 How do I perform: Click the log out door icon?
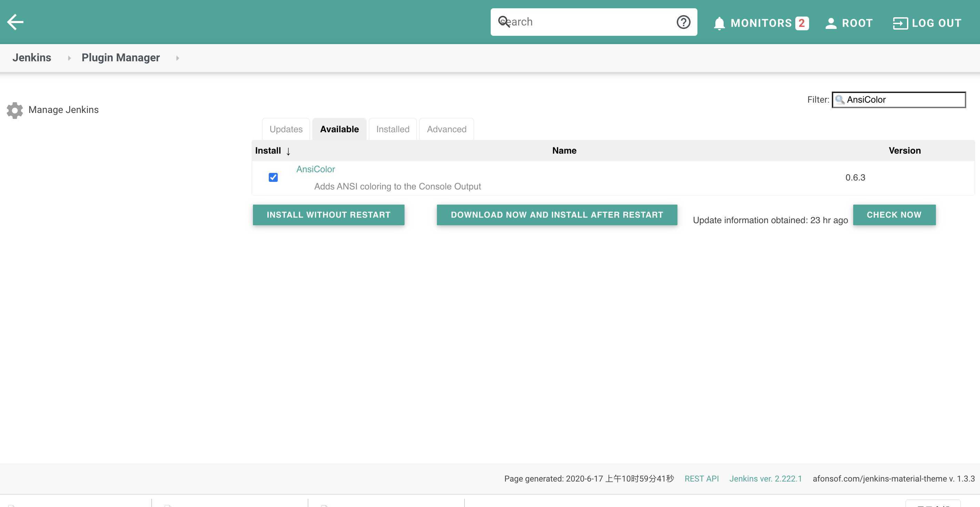pyautogui.click(x=900, y=23)
